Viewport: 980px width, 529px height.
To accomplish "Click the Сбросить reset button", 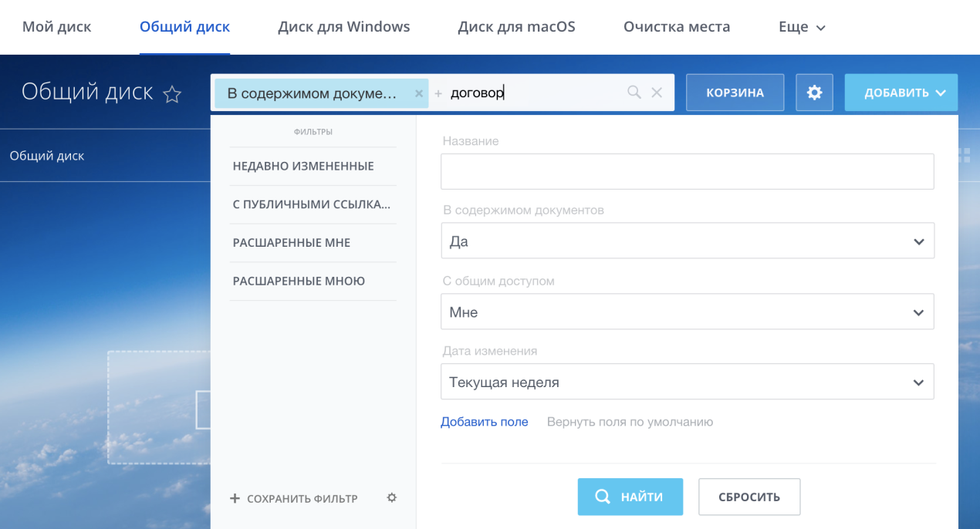I will [749, 497].
